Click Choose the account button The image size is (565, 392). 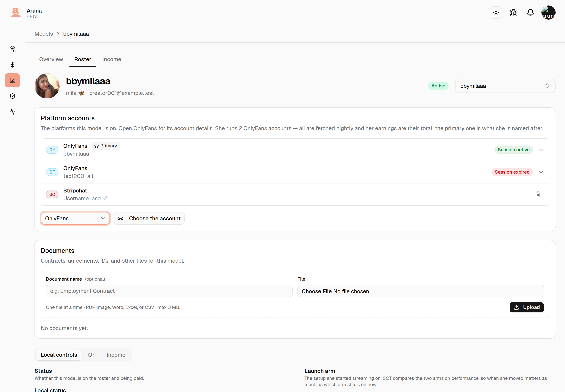[149, 218]
